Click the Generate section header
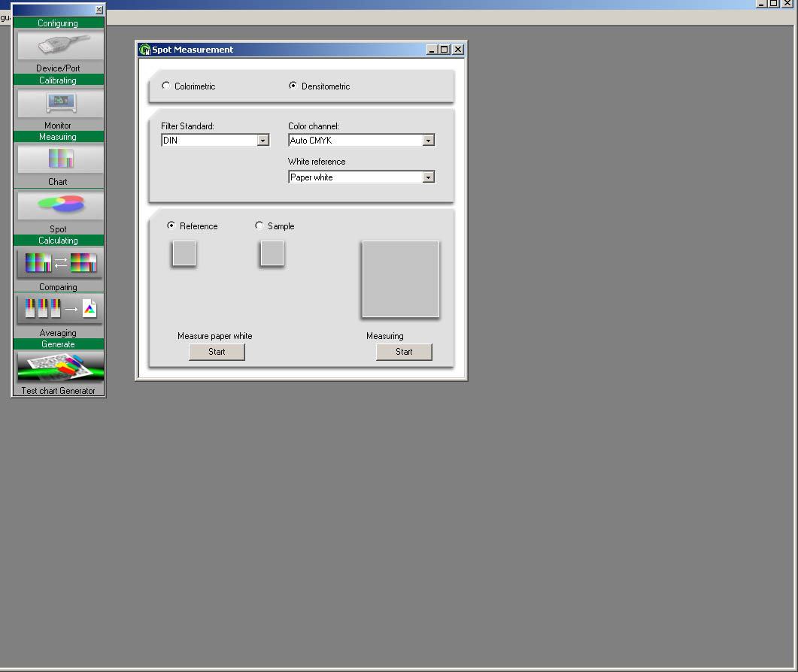Viewport: 798px width, 672px height. click(x=58, y=344)
